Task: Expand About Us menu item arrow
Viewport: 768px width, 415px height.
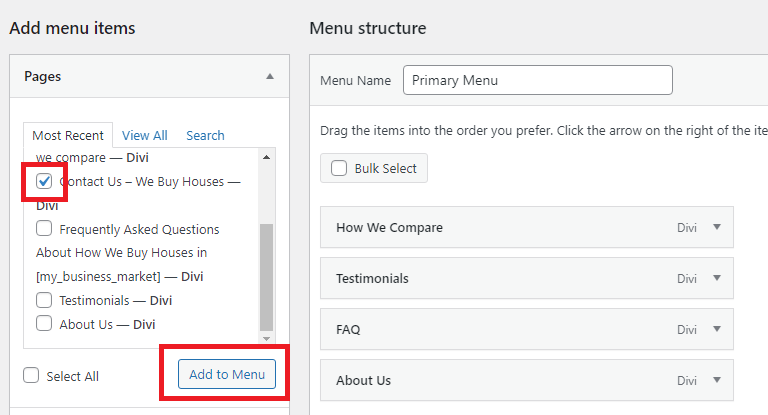Action: tap(717, 380)
